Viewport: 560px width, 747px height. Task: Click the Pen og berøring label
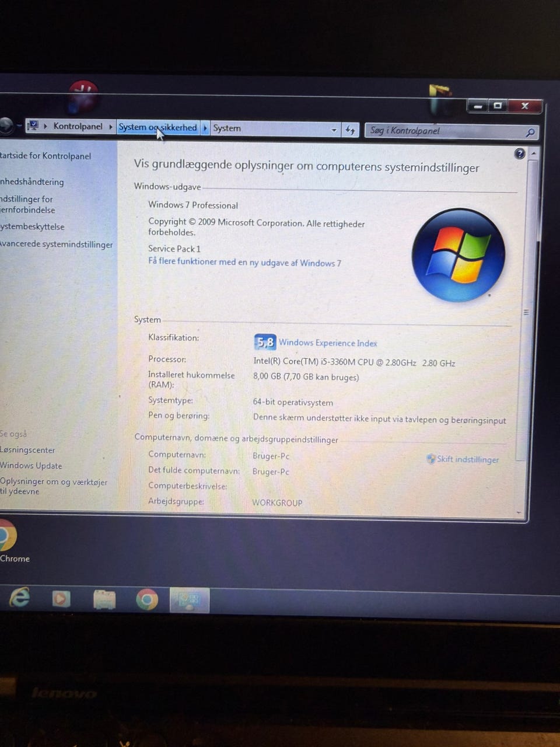click(178, 416)
